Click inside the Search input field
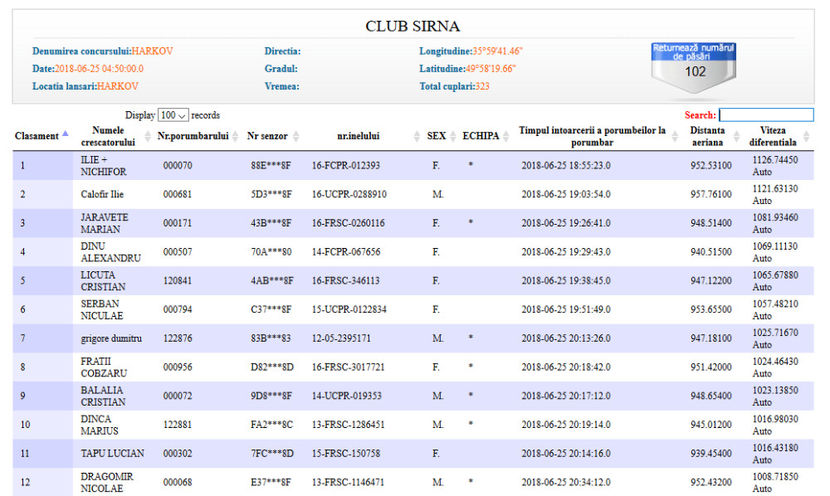This screenshot has width=830, height=496. pos(765,115)
